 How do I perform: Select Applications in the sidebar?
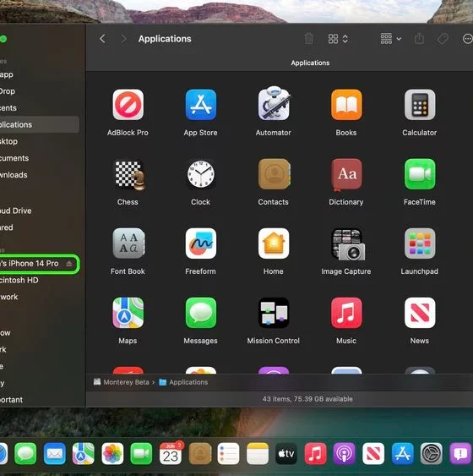click(x=40, y=124)
